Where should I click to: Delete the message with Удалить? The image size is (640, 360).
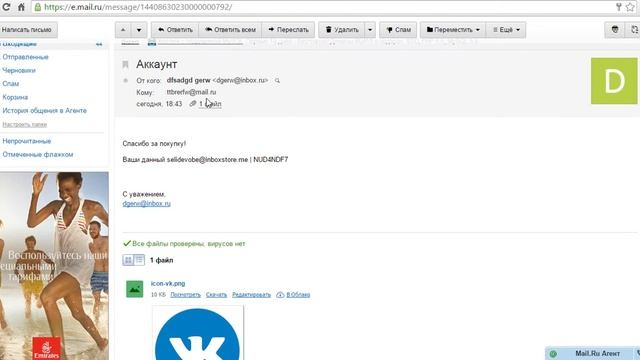[x=342, y=30]
